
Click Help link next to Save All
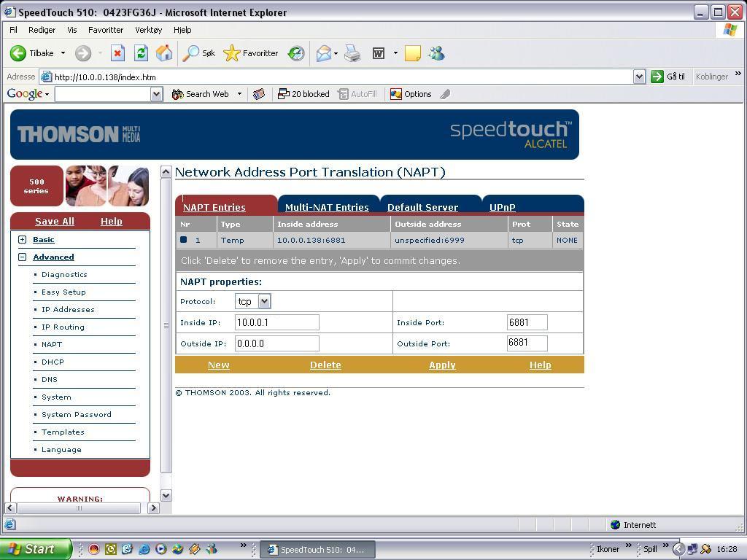[112, 221]
